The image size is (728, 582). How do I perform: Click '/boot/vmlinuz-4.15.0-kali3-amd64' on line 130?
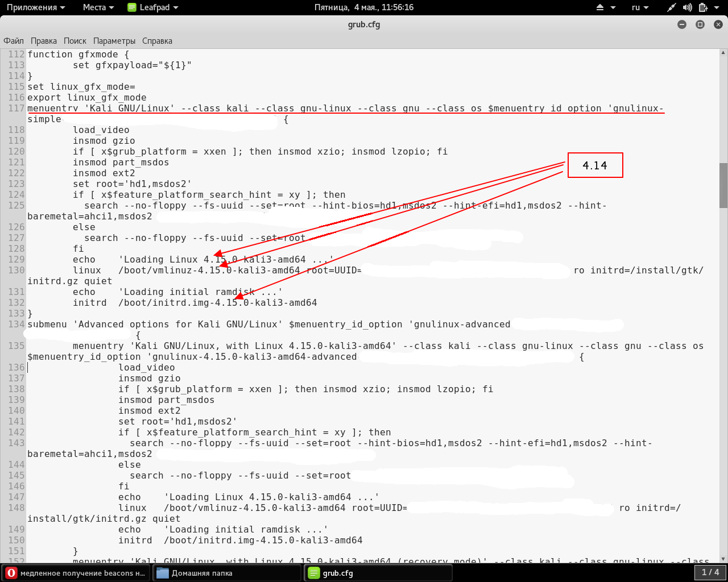pos(209,271)
